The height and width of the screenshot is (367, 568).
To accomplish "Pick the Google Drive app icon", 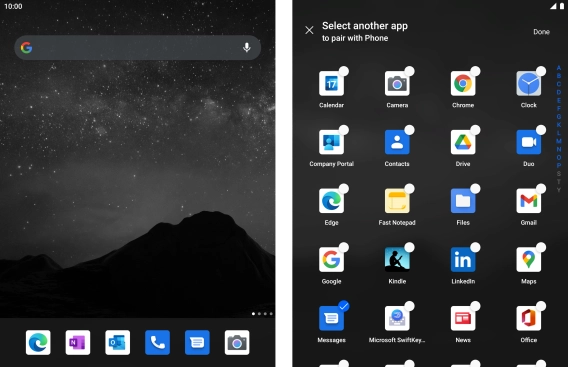I will click(x=463, y=142).
